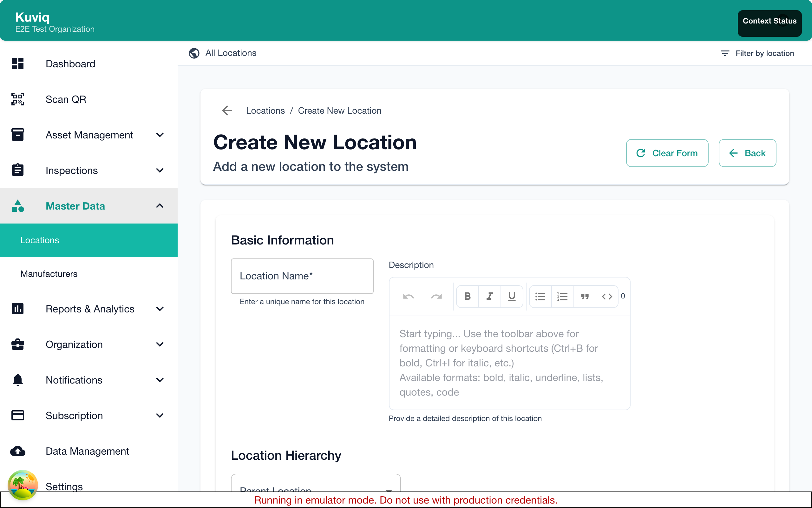Toggle code formatting in Description

(x=607, y=296)
